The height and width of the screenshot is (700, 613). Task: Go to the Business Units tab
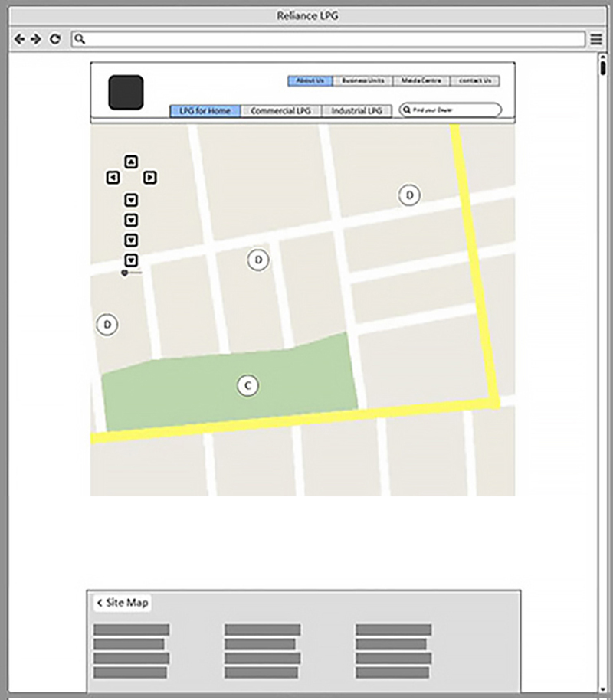pyautogui.click(x=362, y=80)
